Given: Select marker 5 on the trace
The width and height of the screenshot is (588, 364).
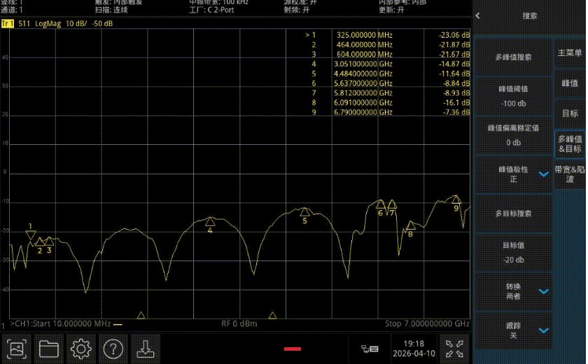Looking at the screenshot, I should pyautogui.click(x=305, y=212).
